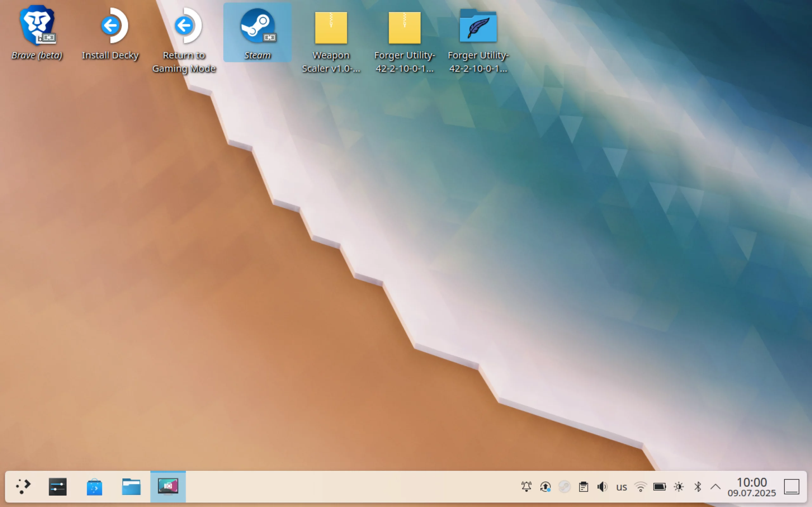Click the system updates tray icon
812x507 pixels.
click(x=545, y=487)
